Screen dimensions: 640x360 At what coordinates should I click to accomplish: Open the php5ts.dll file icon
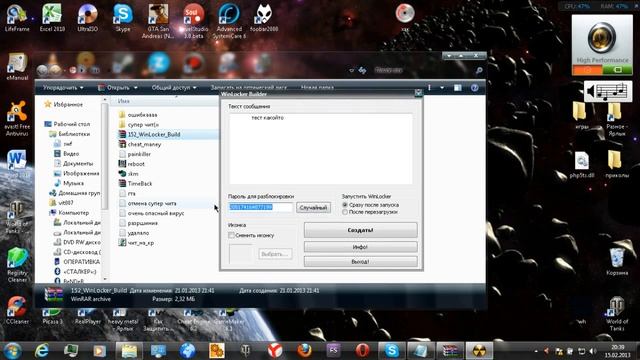582,164
